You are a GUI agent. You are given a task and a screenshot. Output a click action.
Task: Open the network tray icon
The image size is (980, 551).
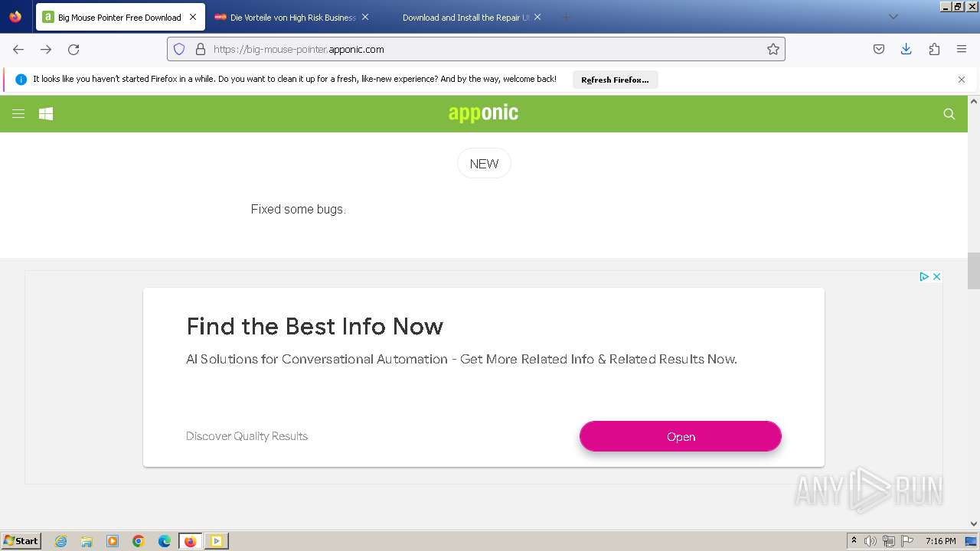(889, 541)
